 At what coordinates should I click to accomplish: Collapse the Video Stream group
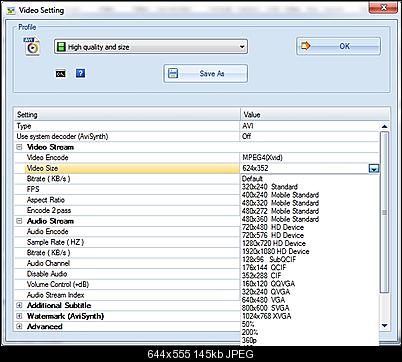click(19, 147)
